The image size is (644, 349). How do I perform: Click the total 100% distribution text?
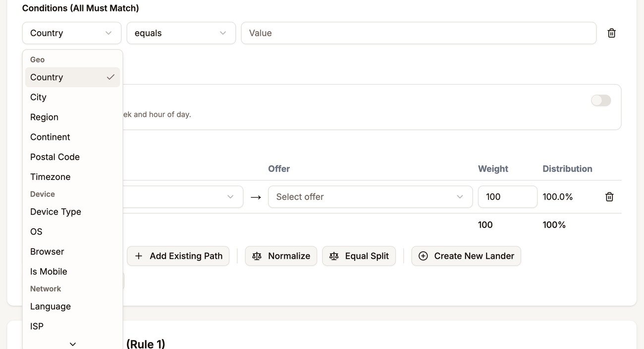coord(554,225)
